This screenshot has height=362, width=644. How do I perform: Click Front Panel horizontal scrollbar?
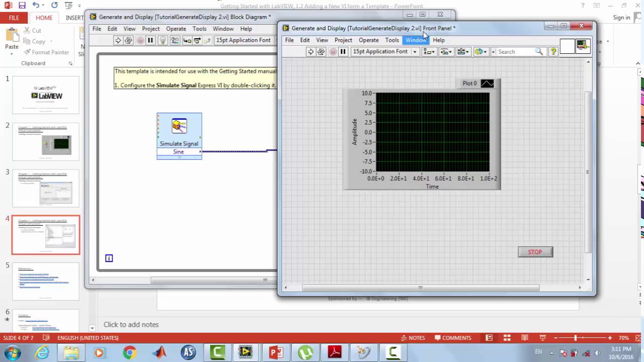(421, 288)
